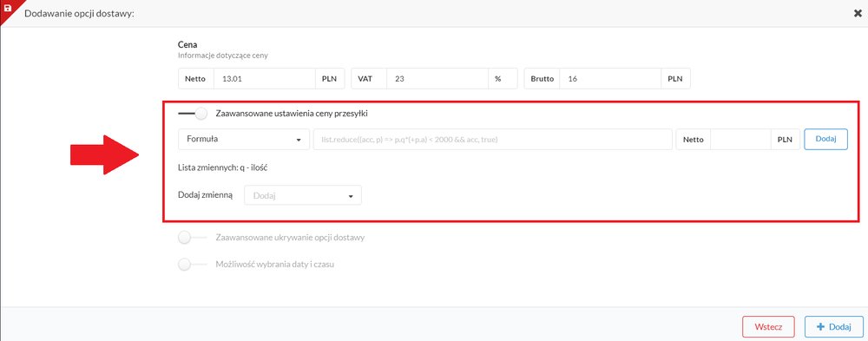868x341 pixels.
Task: Enable Możliwość wybrania daty i czasu
Action: pos(192,265)
